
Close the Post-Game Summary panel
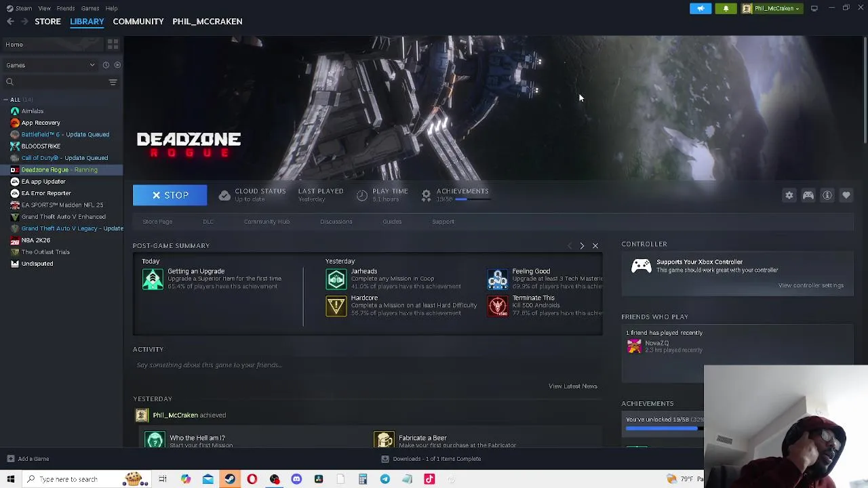595,245
